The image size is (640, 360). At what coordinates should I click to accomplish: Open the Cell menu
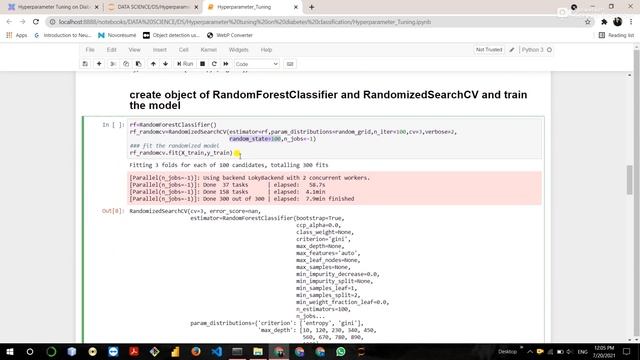click(183, 50)
